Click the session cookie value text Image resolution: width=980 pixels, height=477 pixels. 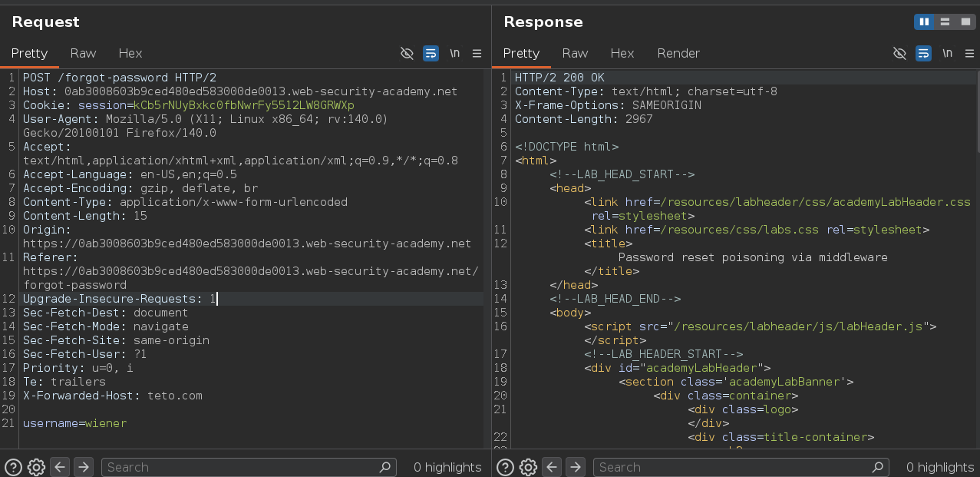point(244,105)
